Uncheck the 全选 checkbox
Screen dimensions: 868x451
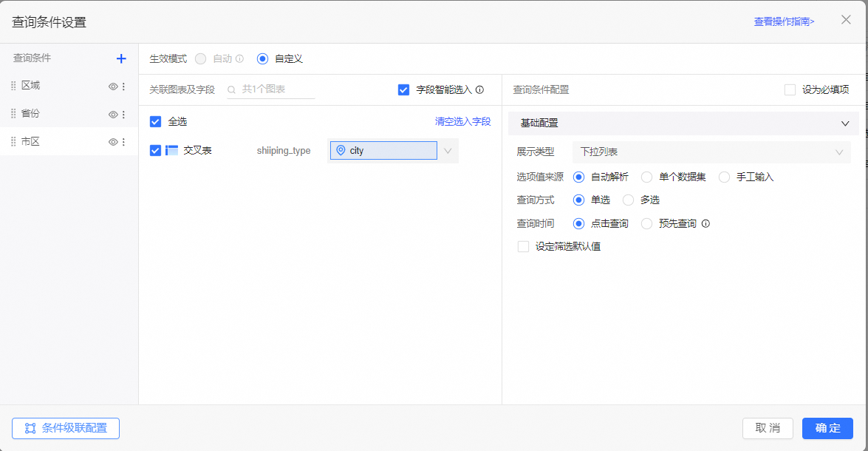click(x=155, y=121)
